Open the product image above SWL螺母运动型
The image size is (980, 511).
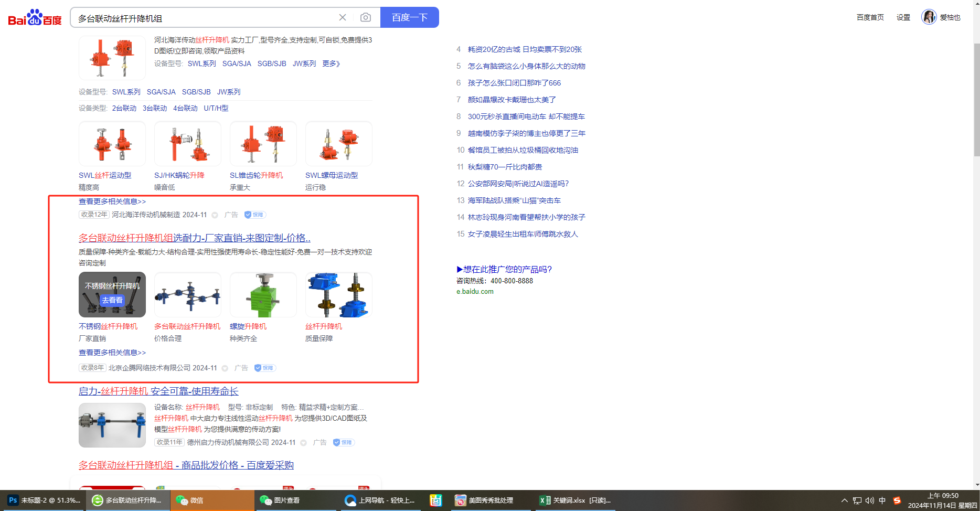[339, 144]
